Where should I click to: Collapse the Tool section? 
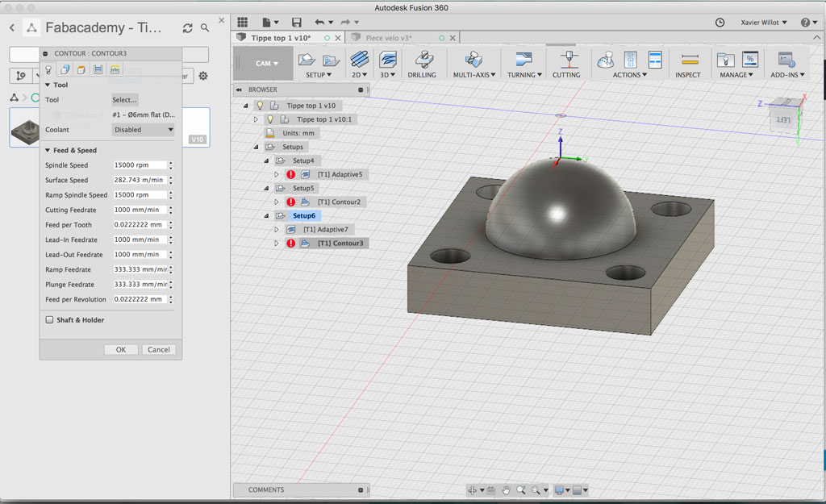tap(48, 85)
